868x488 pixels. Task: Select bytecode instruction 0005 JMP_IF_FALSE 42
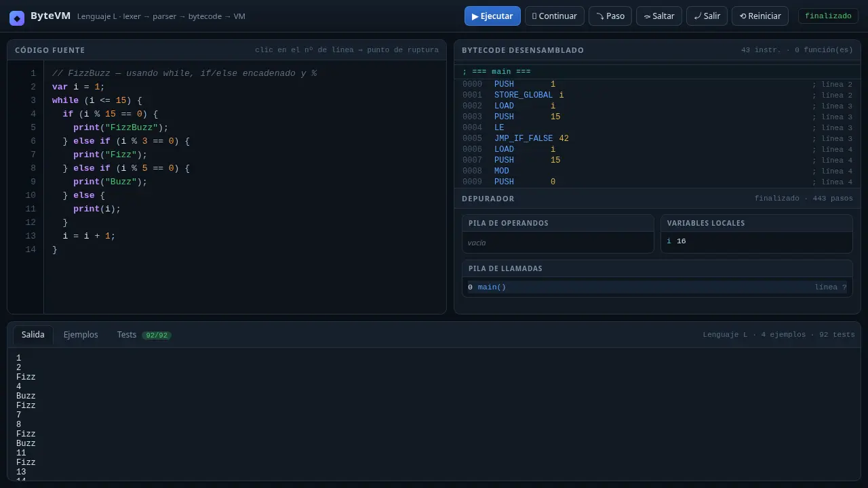657,139
